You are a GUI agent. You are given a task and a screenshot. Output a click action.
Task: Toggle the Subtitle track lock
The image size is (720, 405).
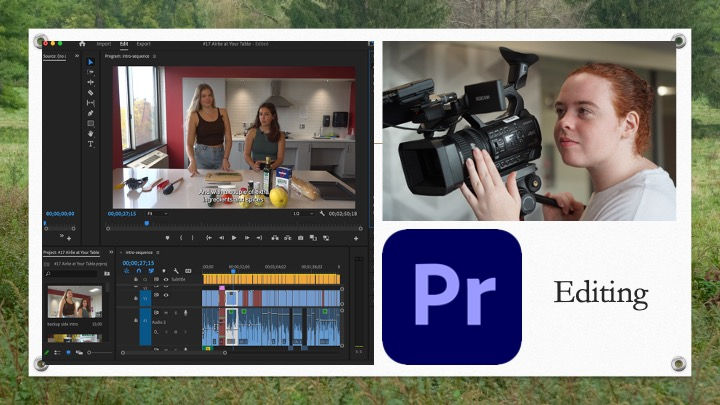(136, 279)
